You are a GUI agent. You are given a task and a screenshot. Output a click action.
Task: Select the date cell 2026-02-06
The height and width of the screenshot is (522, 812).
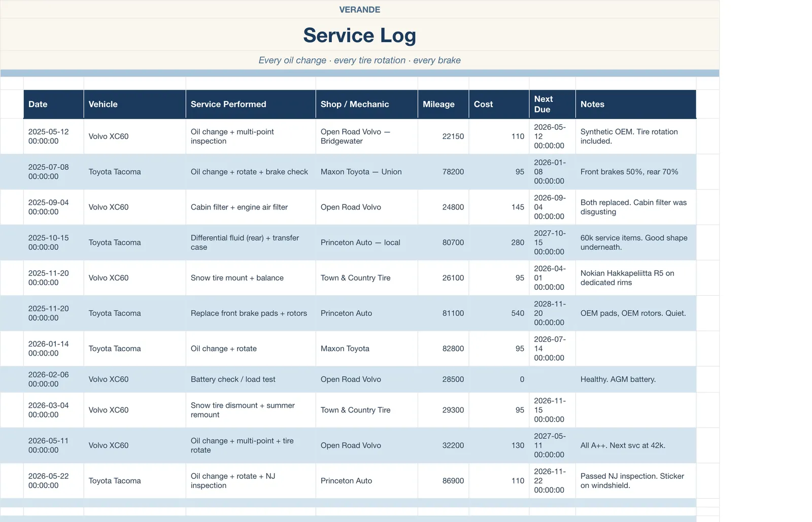point(54,379)
